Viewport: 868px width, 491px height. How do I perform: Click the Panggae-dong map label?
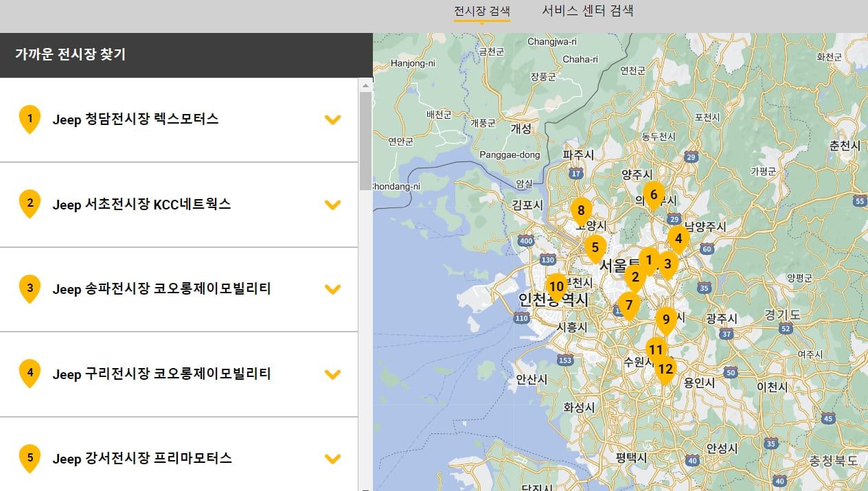click(x=510, y=155)
